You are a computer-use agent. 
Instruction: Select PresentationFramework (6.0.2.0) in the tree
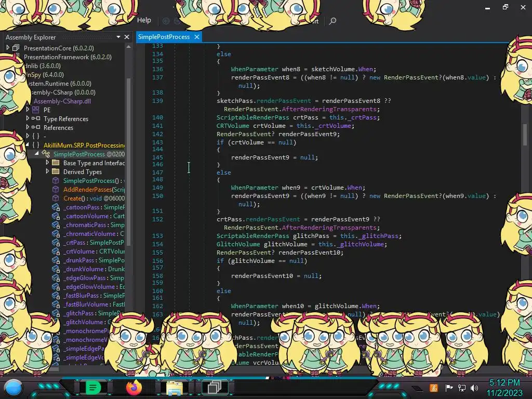68,57
